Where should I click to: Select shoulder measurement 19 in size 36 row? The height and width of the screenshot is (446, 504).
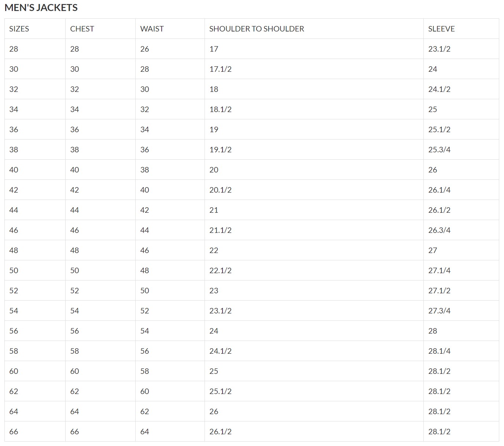pyautogui.click(x=214, y=130)
